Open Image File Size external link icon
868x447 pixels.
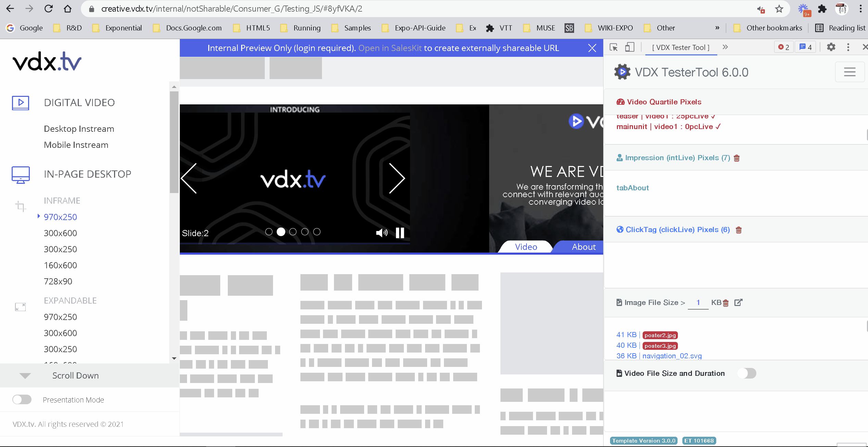pos(739,303)
